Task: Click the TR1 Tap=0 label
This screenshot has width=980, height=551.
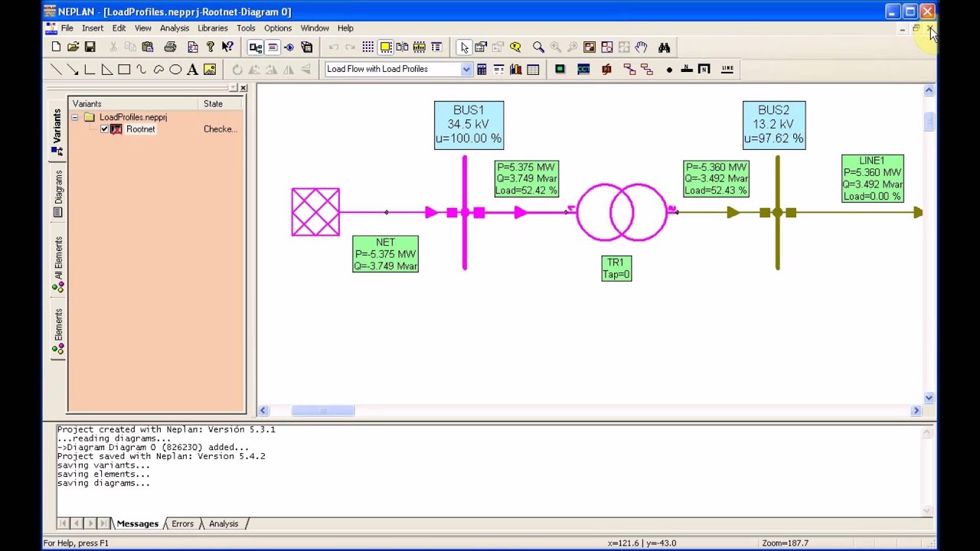Action: (x=616, y=269)
